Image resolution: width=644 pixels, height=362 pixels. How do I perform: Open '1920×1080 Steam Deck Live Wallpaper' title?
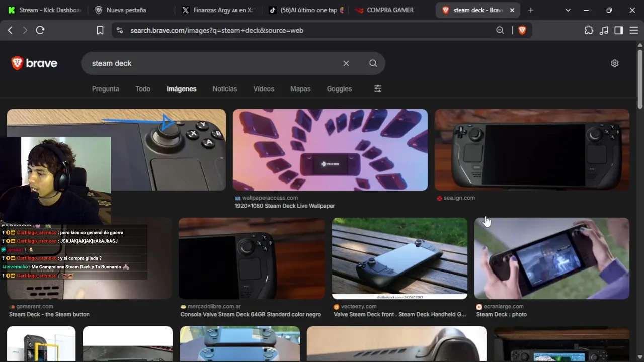click(285, 206)
